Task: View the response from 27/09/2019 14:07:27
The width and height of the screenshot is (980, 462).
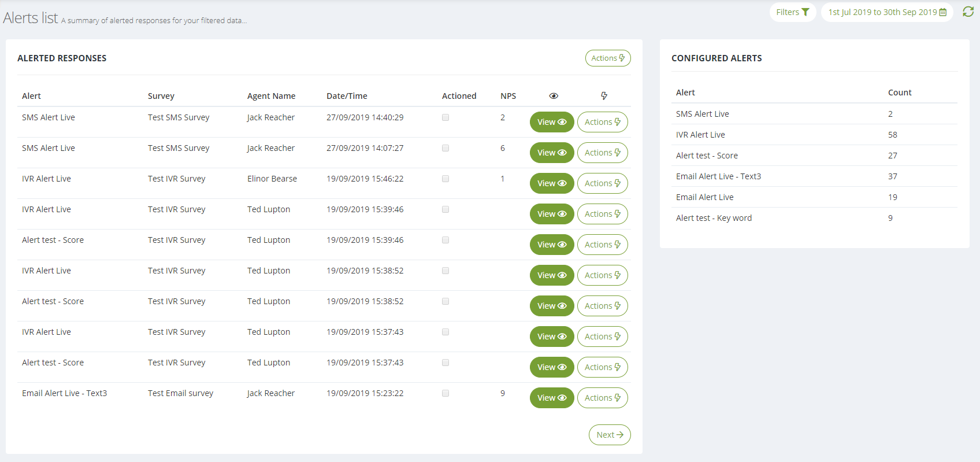Action: tap(552, 153)
